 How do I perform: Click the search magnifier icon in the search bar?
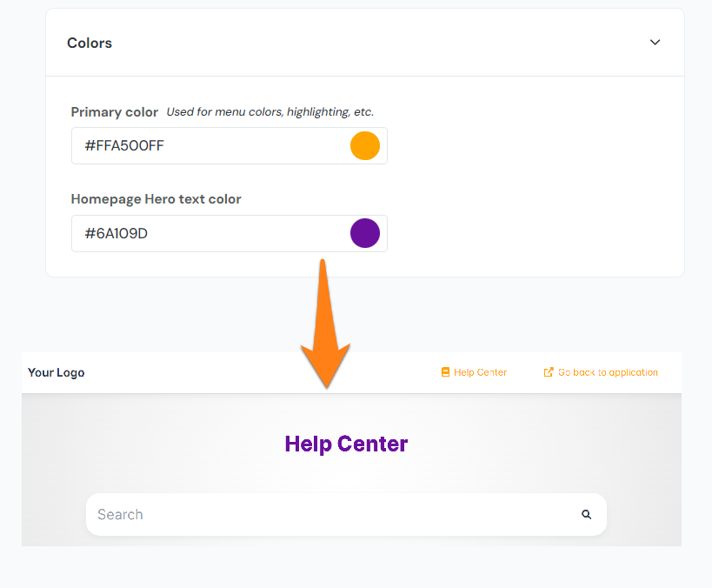(x=587, y=514)
